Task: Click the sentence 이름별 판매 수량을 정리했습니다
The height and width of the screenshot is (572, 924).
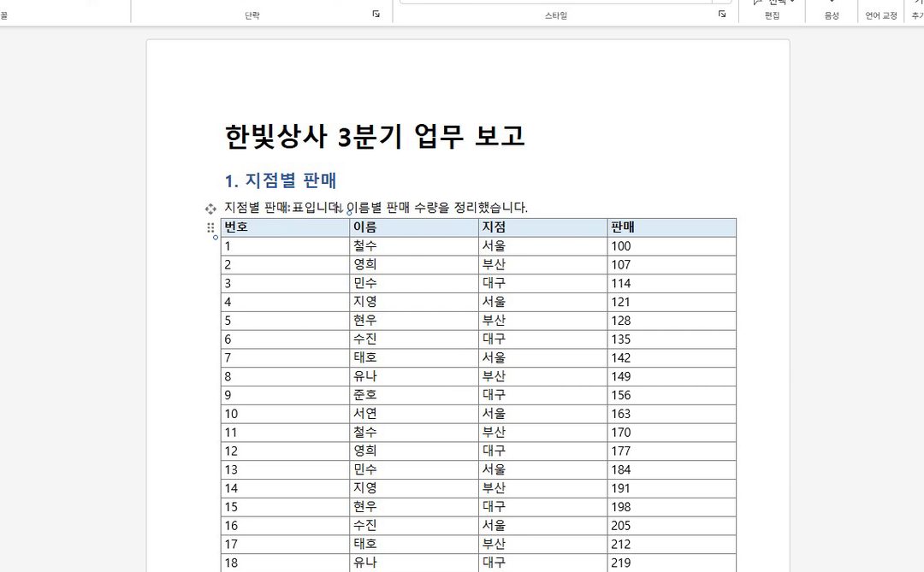Action: (x=436, y=208)
